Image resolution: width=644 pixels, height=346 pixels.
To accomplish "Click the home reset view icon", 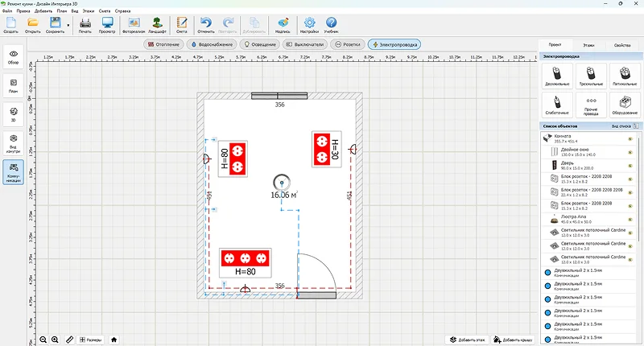I will 114,340.
